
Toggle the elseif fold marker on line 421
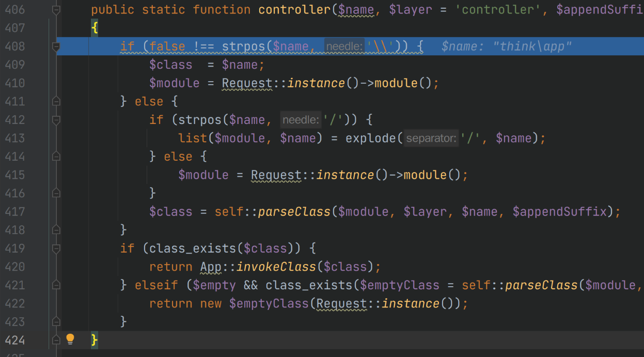tap(56, 285)
